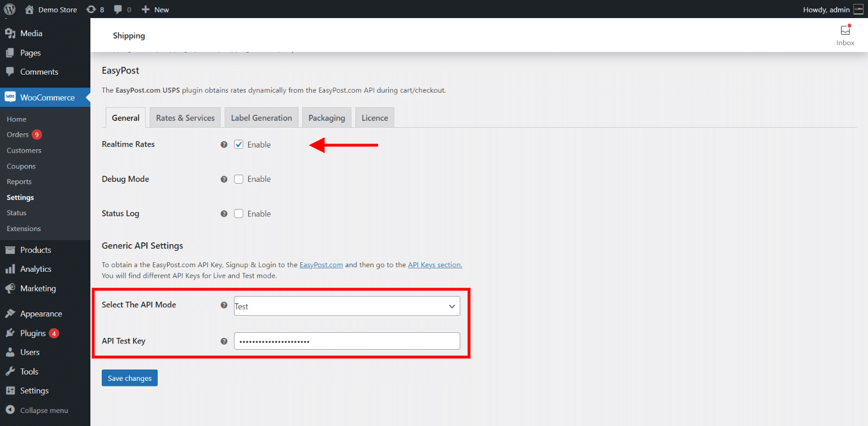Click the Appearance paintbrush icon
This screenshot has width=868, height=426.
(x=10, y=314)
